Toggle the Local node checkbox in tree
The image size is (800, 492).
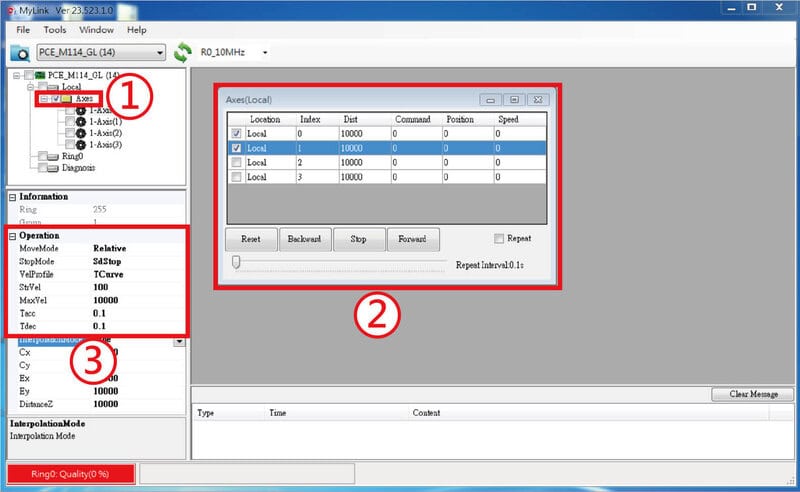(x=42, y=87)
